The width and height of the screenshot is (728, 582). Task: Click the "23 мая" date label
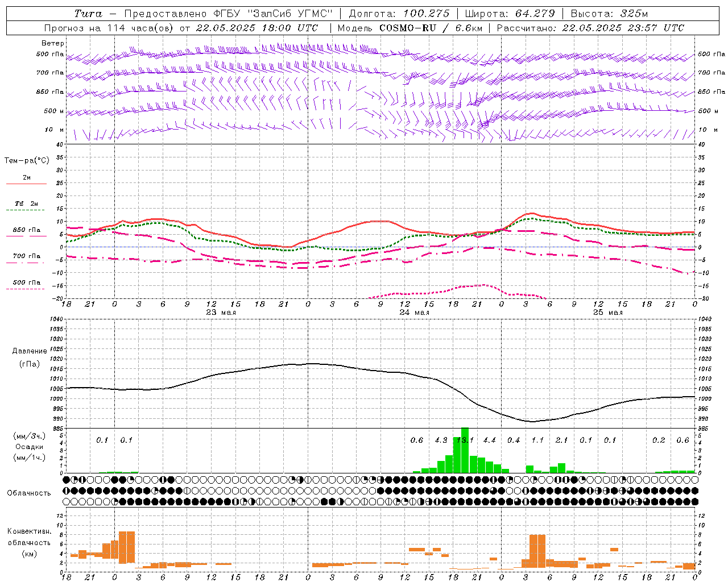(221, 313)
